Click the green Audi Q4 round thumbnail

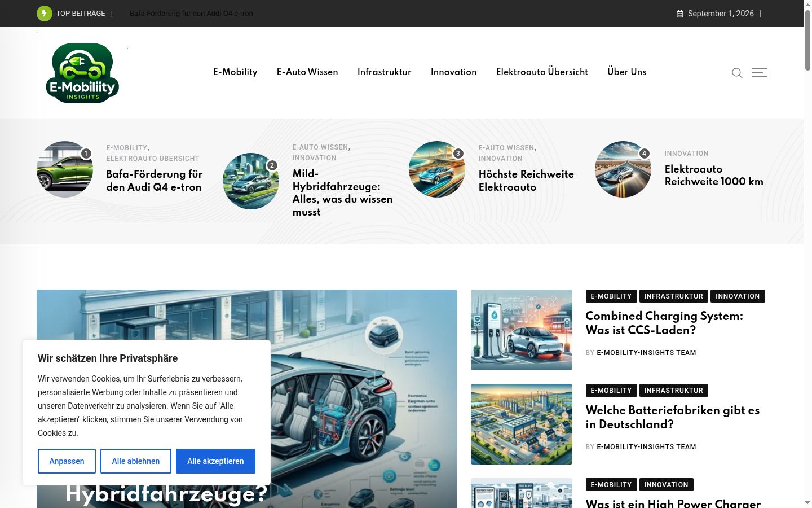[65, 169]
